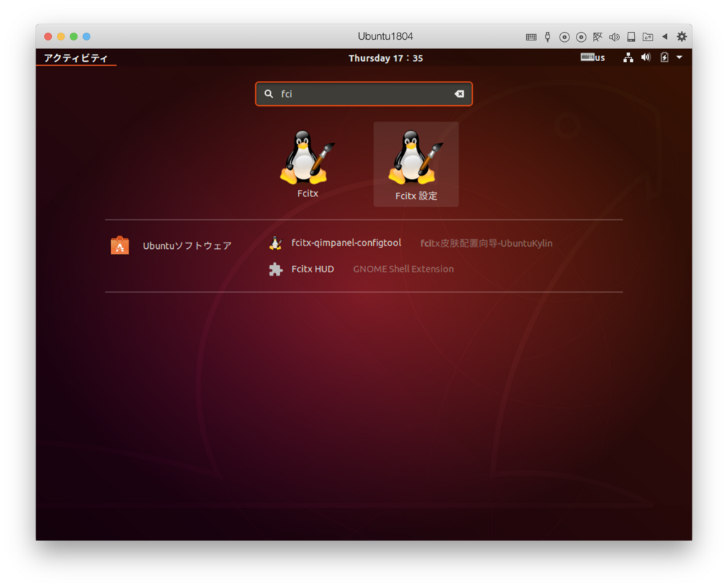Screen dimensions: 728x588
Task: Select the Ubuntuソフトウェア label
Action: (187, 246)
